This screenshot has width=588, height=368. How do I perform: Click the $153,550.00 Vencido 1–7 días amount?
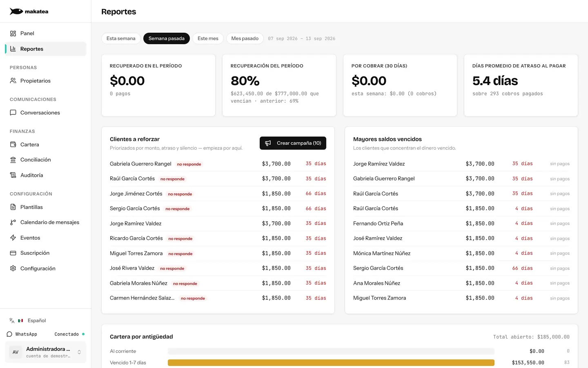point(528,363)
